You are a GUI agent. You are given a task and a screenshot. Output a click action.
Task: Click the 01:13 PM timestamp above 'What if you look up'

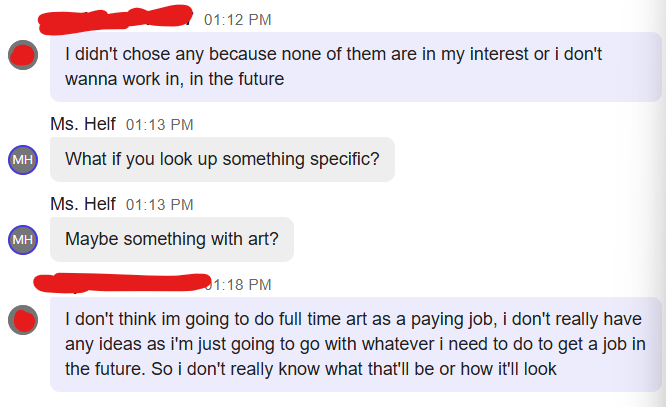(x=160, y=125)
